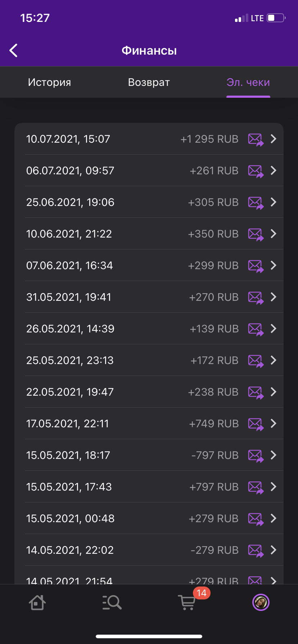
Task: Expand the +238 RUB entry chevron
Action: [x=274, y=392]
